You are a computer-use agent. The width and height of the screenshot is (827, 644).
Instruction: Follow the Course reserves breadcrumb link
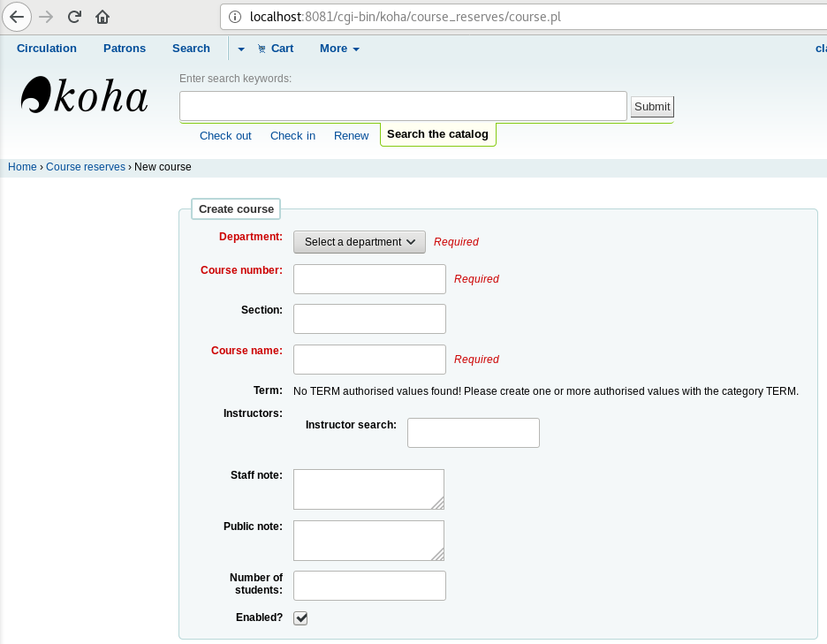click(86, 167)
